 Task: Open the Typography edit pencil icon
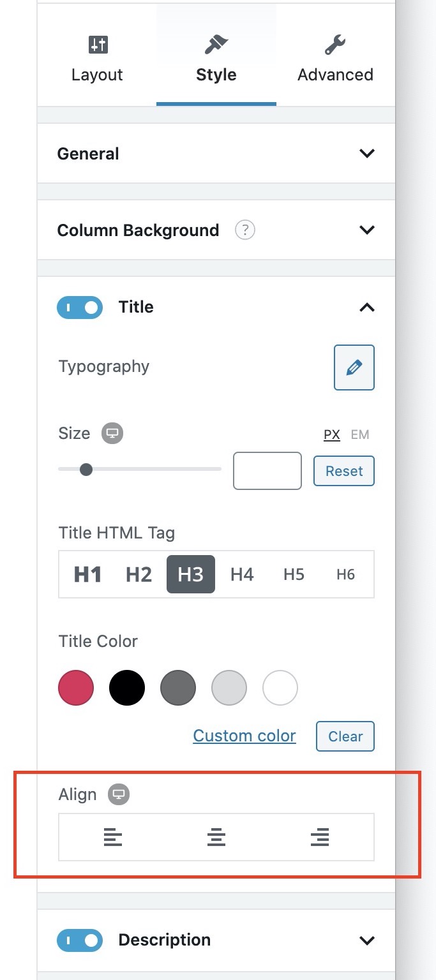[x=354, y=367]
